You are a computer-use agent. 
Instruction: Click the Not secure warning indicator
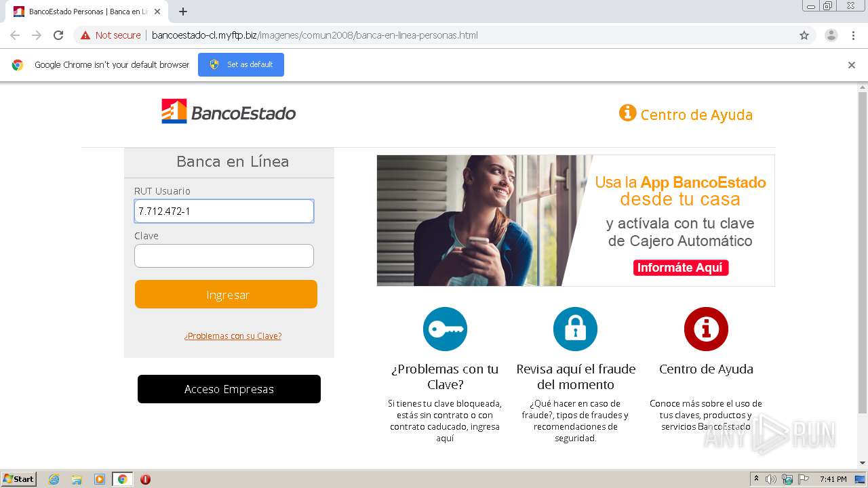111,35
